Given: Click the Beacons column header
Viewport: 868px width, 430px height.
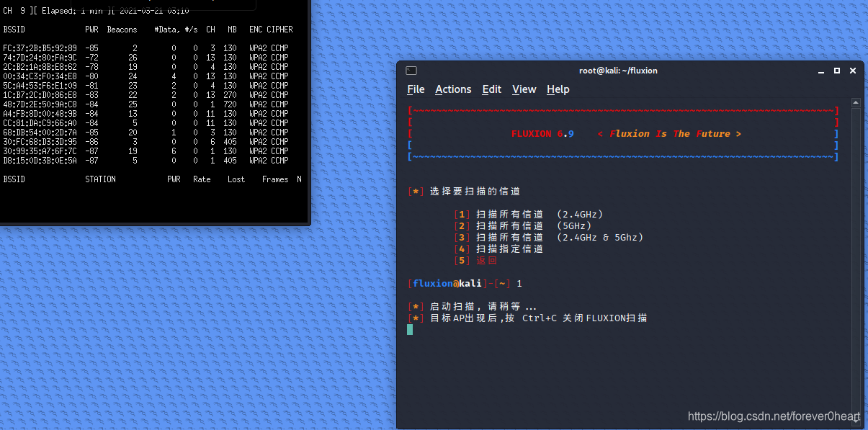Looking at the screenshot, I should pyautogui.click(x=122, y=30).
